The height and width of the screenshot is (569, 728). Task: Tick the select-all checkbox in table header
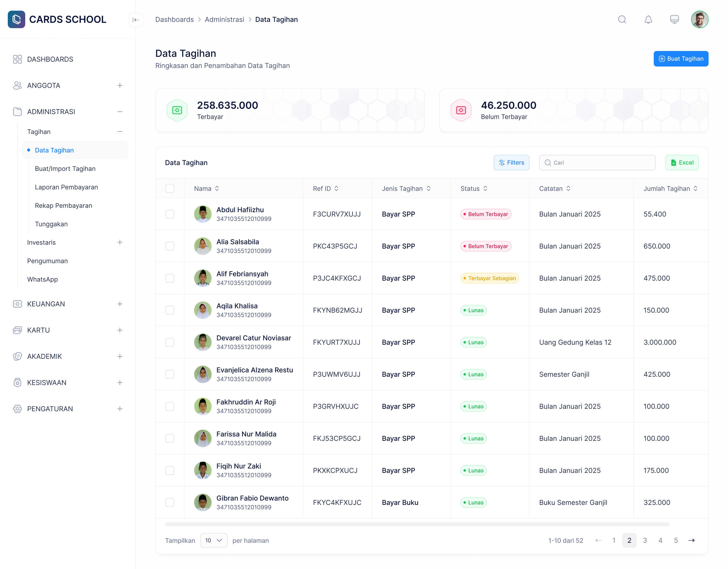point(170,188)
